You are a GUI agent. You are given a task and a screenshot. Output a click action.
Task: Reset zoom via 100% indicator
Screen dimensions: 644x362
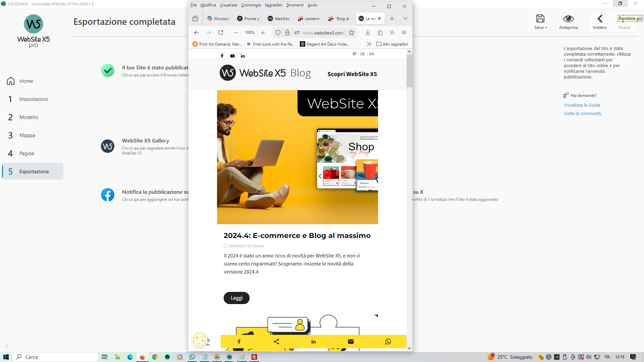pos(250,33)
